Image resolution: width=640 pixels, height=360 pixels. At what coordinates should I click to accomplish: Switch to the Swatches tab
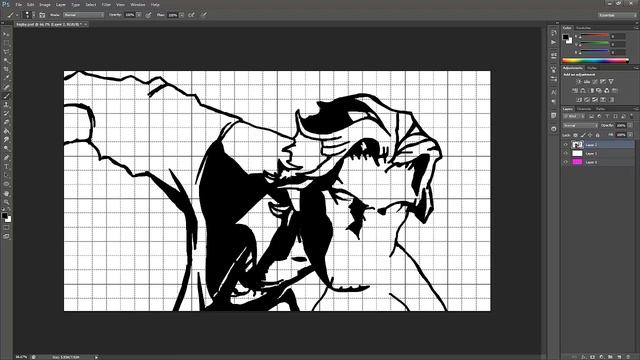pyautogui.click(x=583, y=28)
